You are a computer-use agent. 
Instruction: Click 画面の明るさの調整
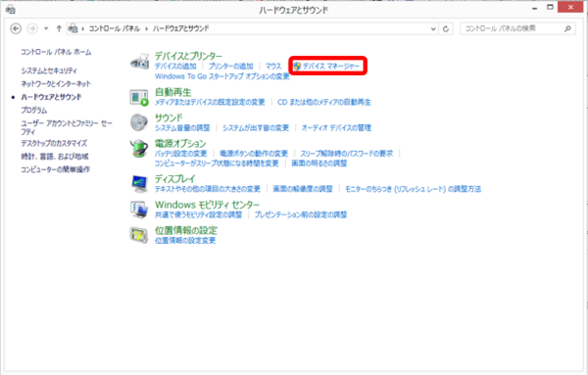click(319, 164)
